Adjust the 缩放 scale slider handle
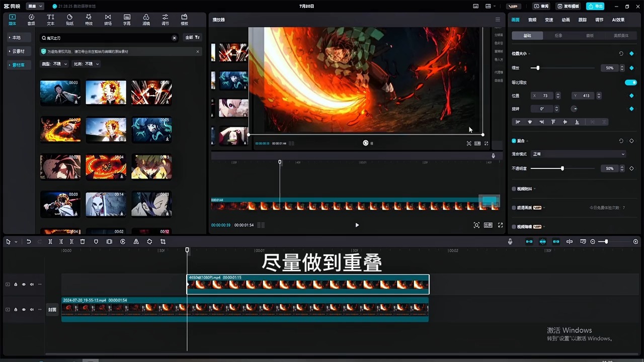Viewport: 644px width, 362px height. click(538, 68)
